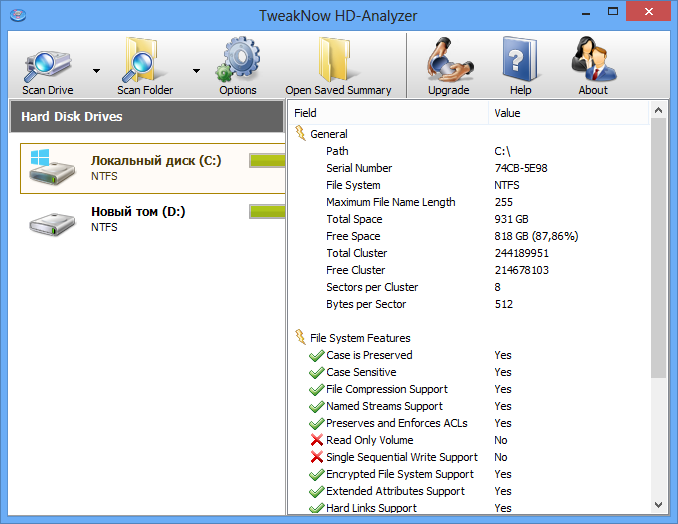678x524 pixels.
Task: Click Single Sequential Write Support X icon
Action: click(x=317, y=457)
